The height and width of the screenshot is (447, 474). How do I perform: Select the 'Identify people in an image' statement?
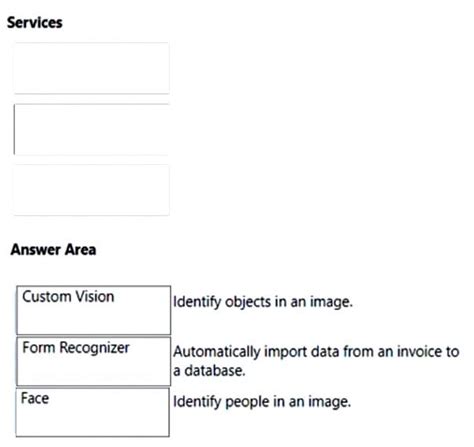(x=262, y=402)
